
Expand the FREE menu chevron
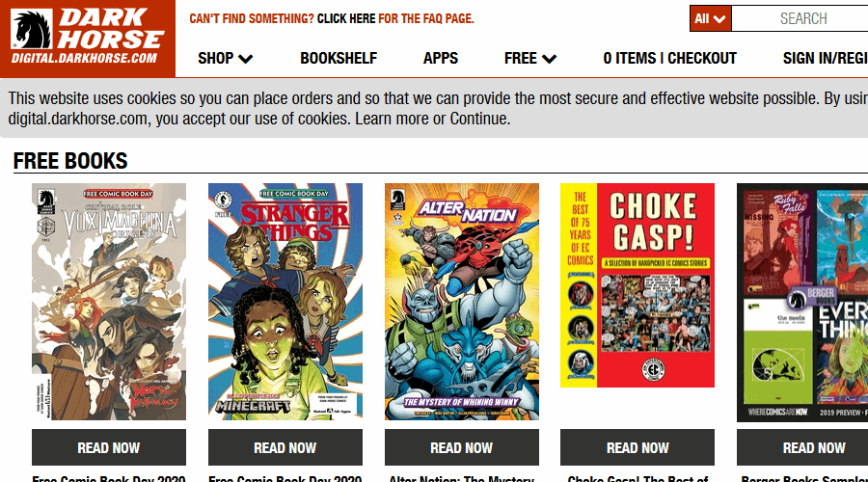(549, 59)
